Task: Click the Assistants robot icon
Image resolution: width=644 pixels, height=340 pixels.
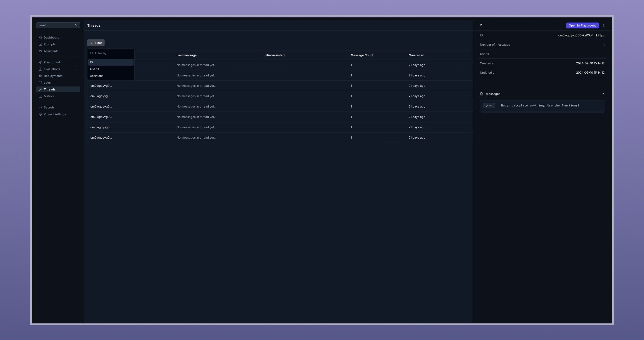Action: coord(40,51)
